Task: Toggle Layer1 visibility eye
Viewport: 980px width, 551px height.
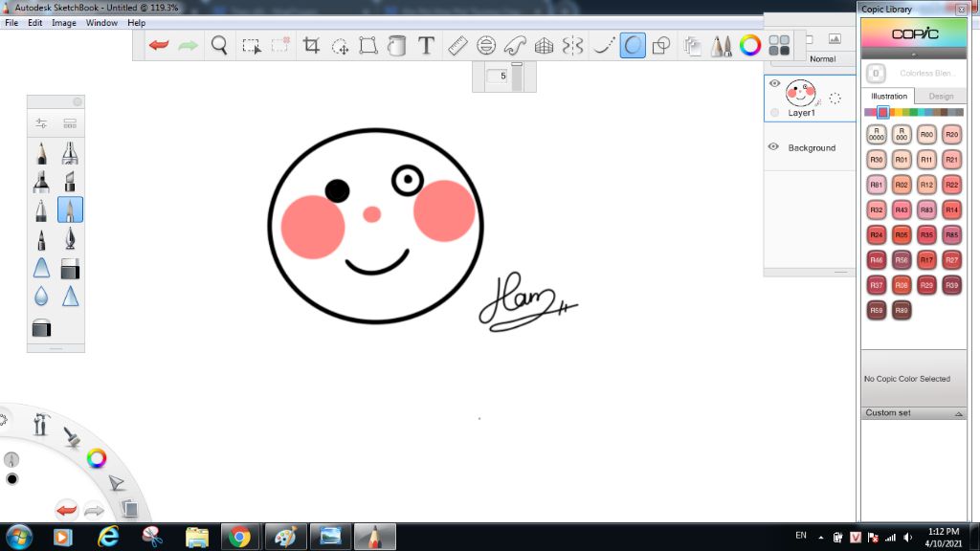Action: (x=774, y=83)
